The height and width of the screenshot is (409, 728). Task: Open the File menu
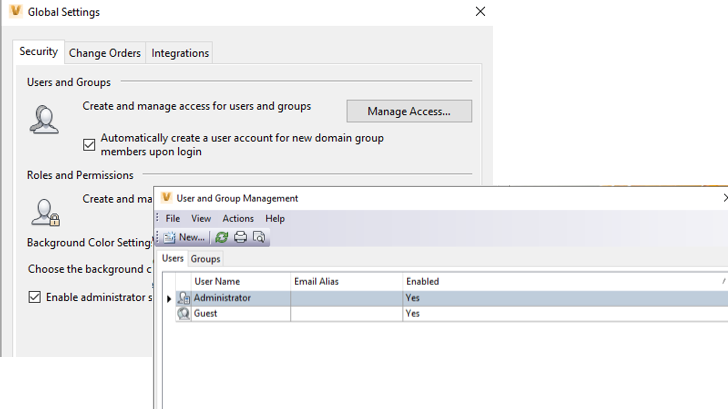click(x=173, y=219)
